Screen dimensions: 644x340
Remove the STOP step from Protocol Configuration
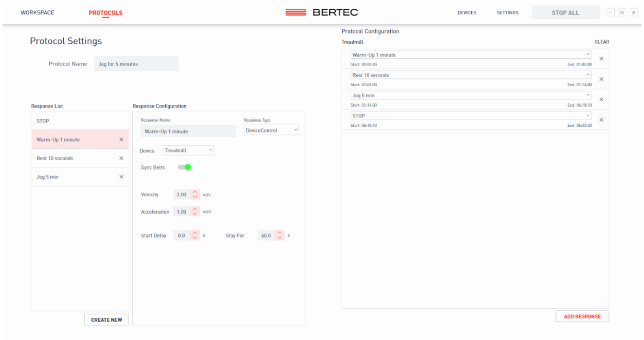pos(601,120)
